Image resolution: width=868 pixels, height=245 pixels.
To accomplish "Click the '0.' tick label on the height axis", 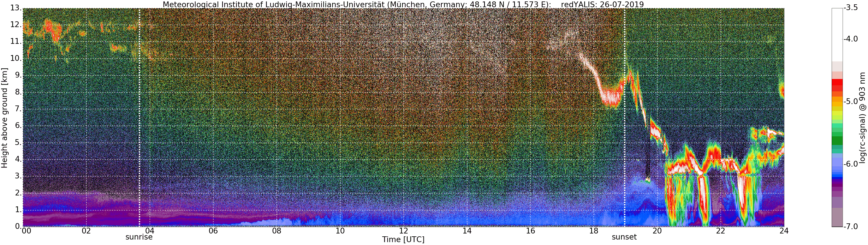I will point(18,227).
